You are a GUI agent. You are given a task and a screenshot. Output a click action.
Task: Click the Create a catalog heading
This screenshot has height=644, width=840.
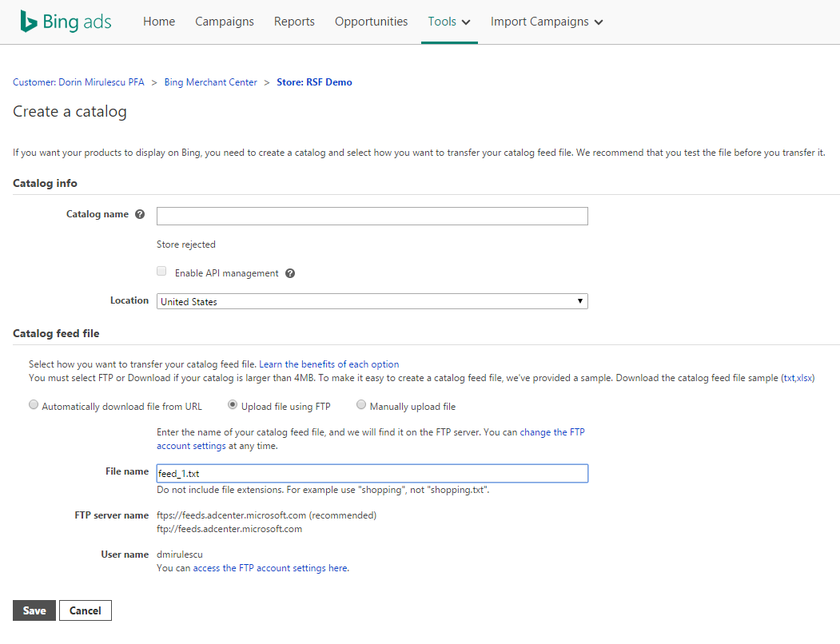click(70, 111)
